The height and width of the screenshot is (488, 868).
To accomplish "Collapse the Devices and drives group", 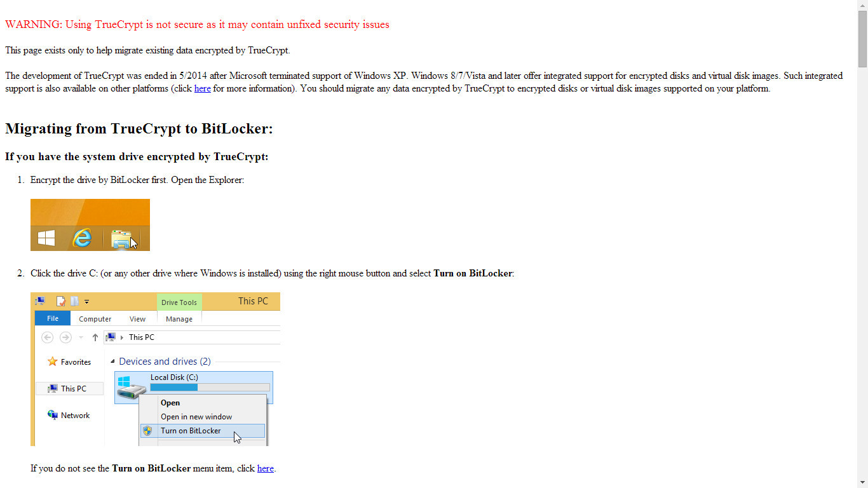I will pos(113,362).
